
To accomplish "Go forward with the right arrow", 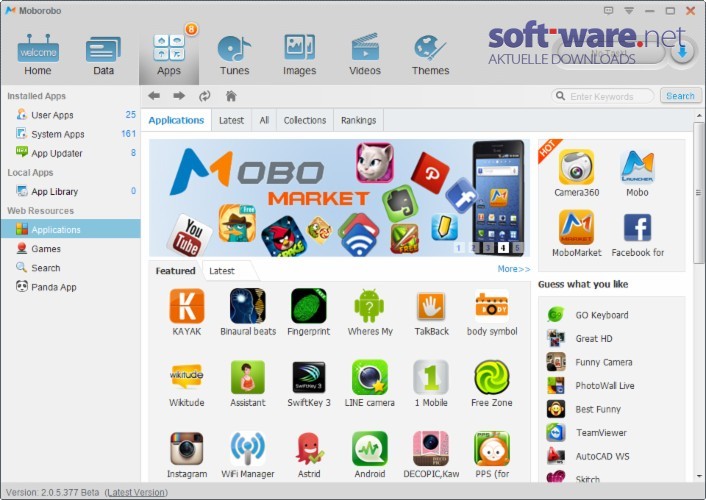I will (179, 95).
